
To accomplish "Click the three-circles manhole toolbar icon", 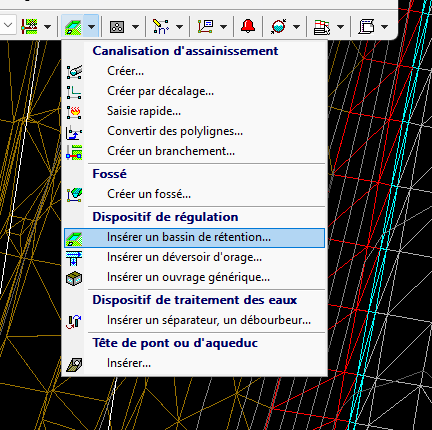I will (117, 27).
